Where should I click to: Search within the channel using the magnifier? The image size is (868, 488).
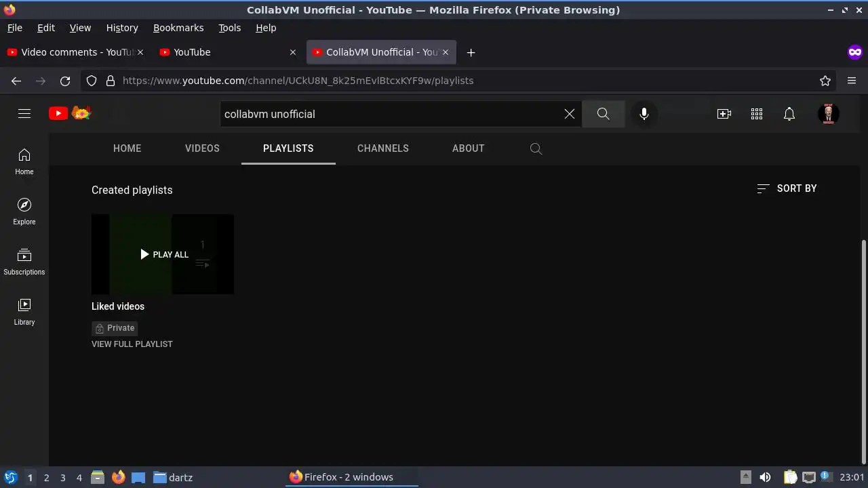(x=536, y=148)
